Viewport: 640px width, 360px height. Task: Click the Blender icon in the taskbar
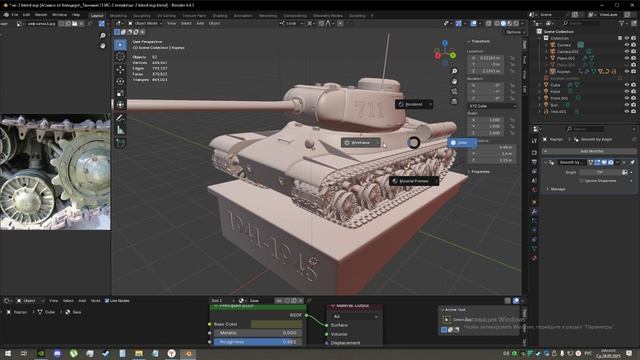(x=188, y=353)
